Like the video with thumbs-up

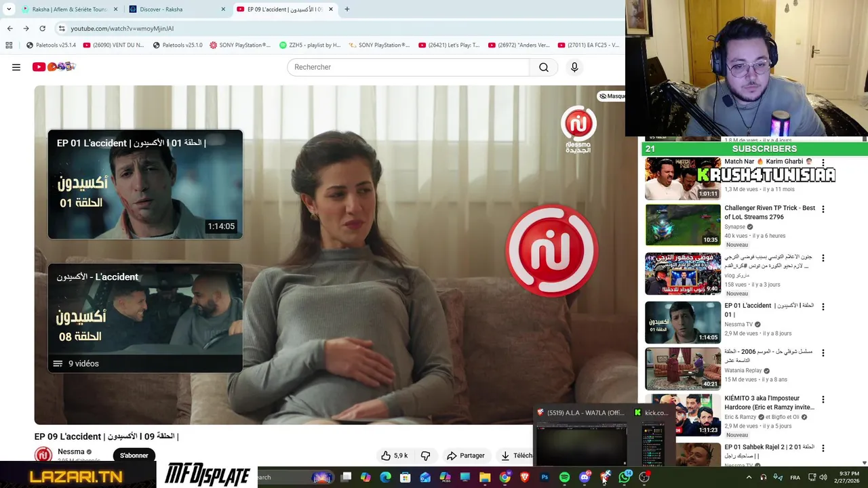click(x=394, y=455)
